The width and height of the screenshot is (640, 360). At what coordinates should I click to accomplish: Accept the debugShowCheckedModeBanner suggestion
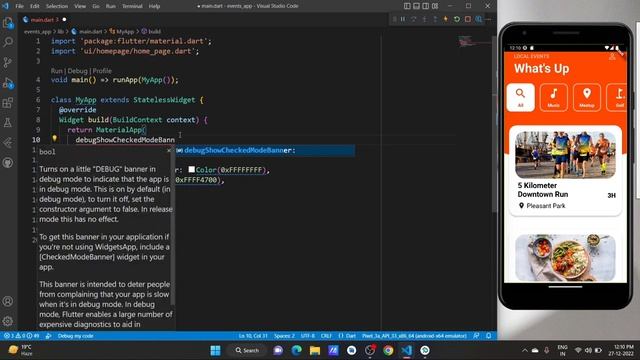point(265,151)
